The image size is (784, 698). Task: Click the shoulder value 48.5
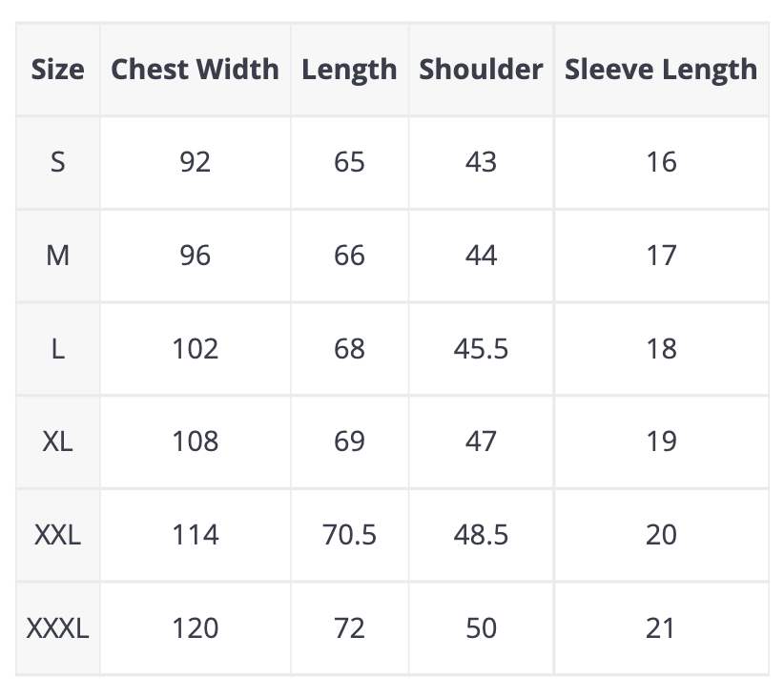click(x=481, y=535)
